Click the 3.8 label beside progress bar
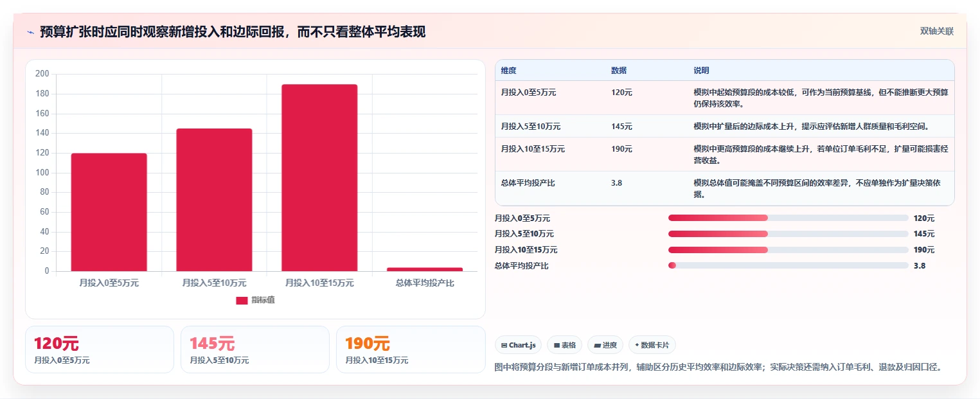The image size is (980, 399). pyautogui.click(x=920, y=265)
